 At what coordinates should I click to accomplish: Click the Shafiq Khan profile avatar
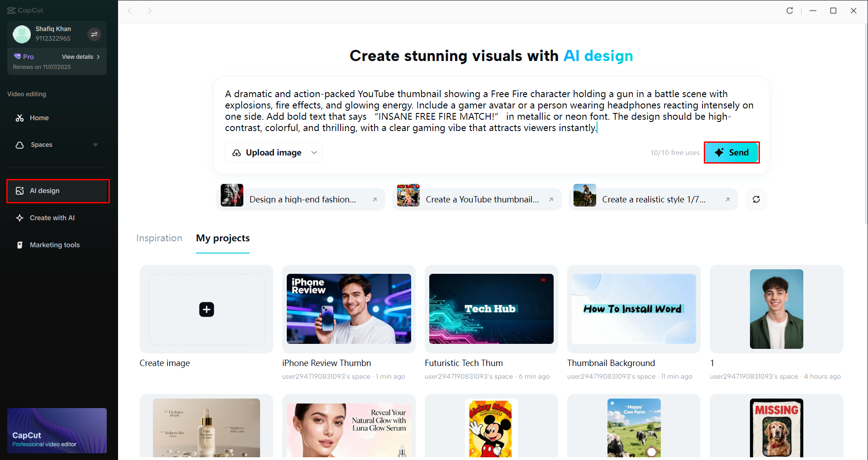click(x=22, y=34)
